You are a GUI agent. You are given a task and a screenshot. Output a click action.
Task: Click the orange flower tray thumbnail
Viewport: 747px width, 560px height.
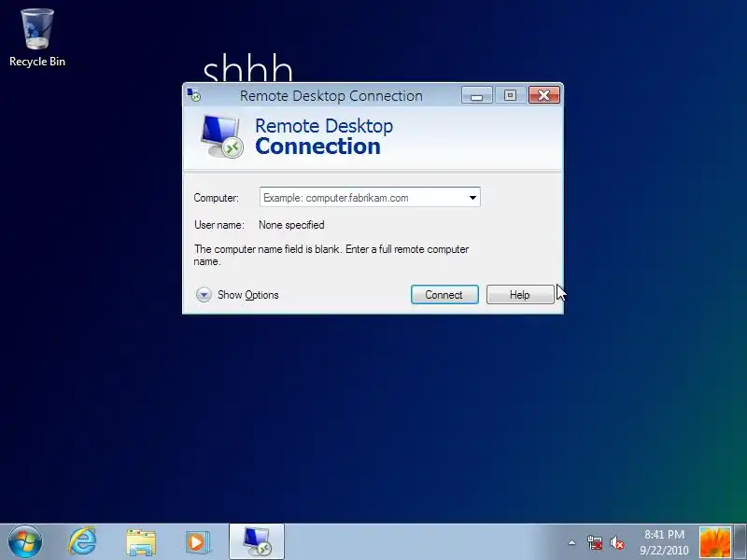click(714, 542)
